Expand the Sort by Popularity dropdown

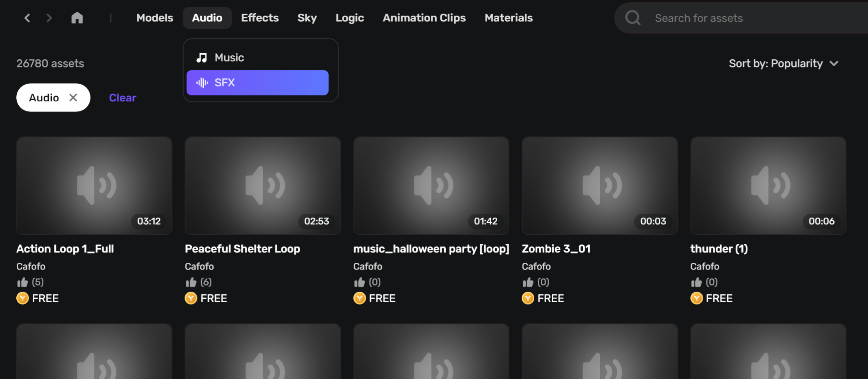tap(783, 64)
